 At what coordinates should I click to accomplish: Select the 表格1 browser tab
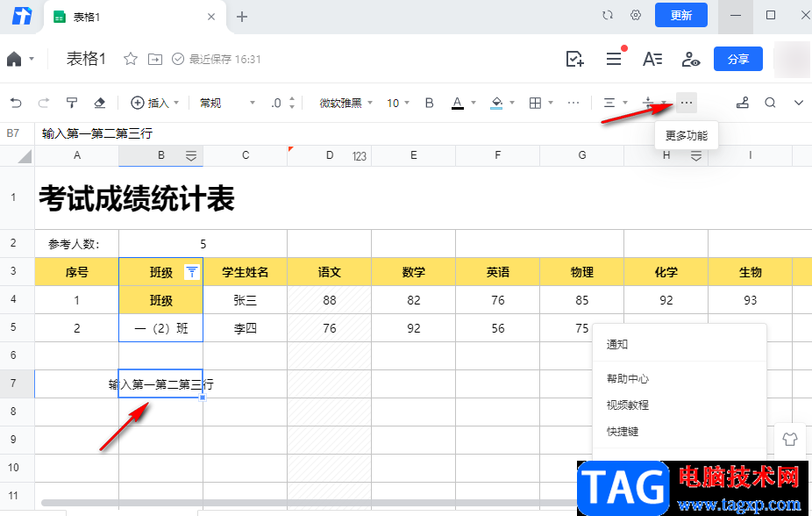(135, 17)
